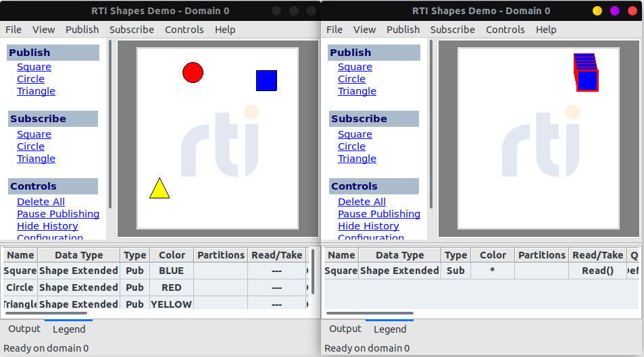Publish a Triangle in right window sidebar

click(x=357, y=91)
